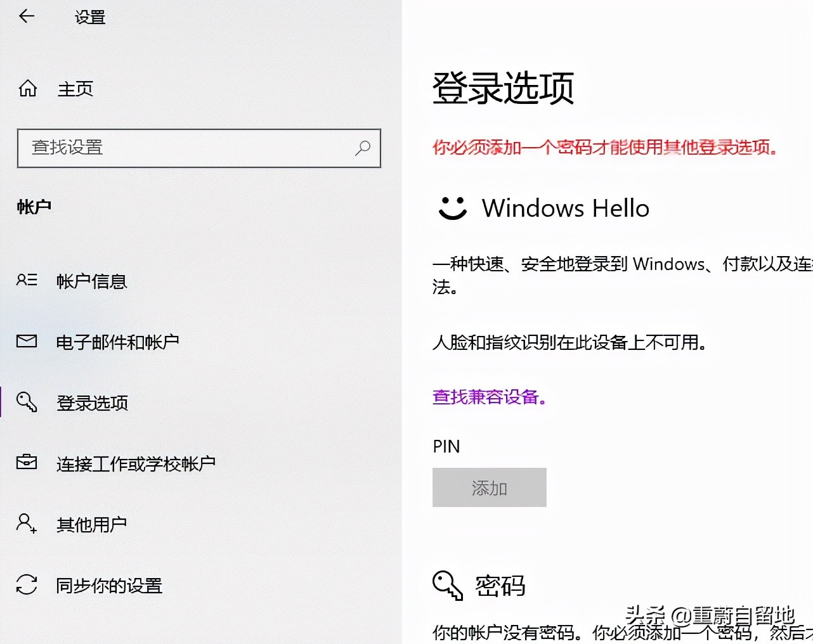Switch to 同步你的设置 section
The width and height of the screenshot is (813, 644).
pyautogui.click(x=108, y=585)
